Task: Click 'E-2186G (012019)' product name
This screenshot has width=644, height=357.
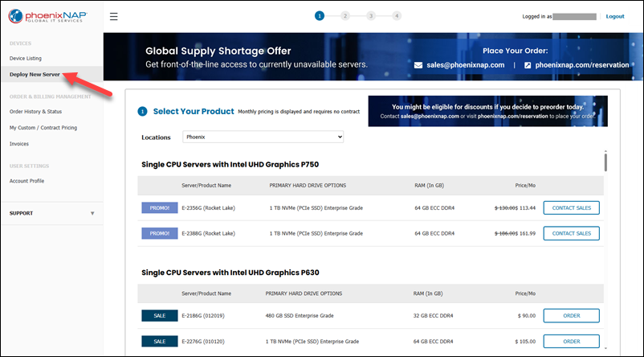Action: pyautogui.click(x=203, y=316)
